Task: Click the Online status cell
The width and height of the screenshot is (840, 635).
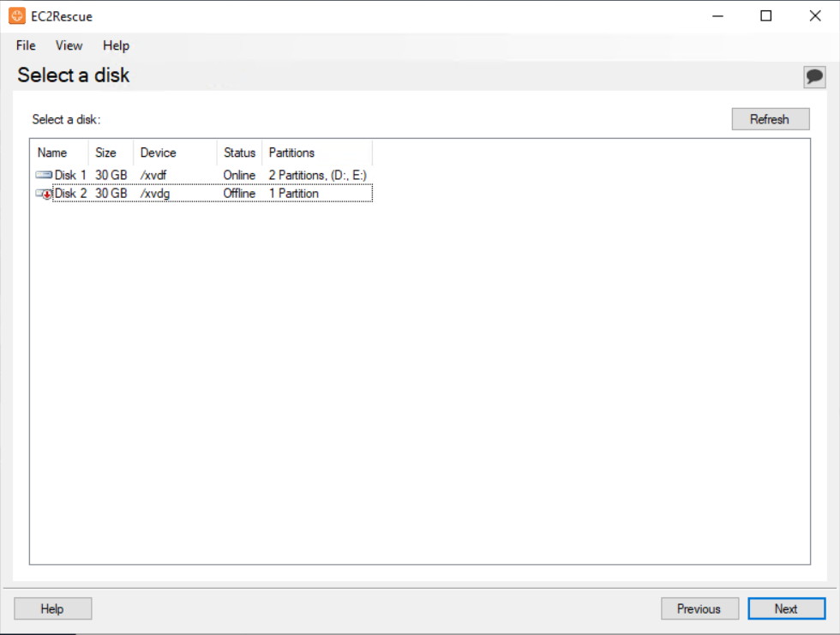Action: click(239, 175)
